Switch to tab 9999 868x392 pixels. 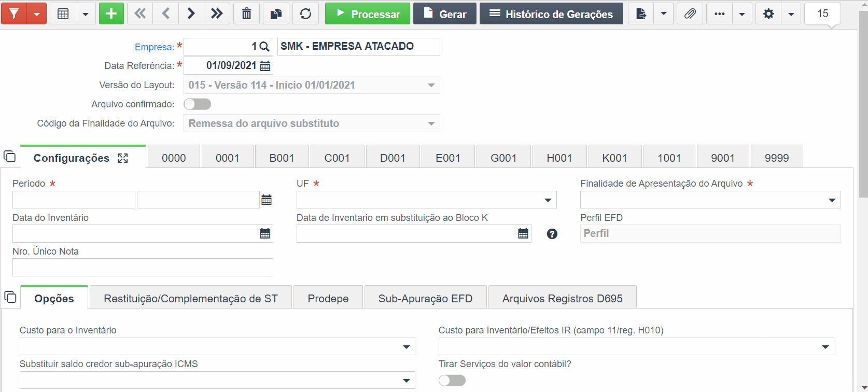[x=777, y=158]
